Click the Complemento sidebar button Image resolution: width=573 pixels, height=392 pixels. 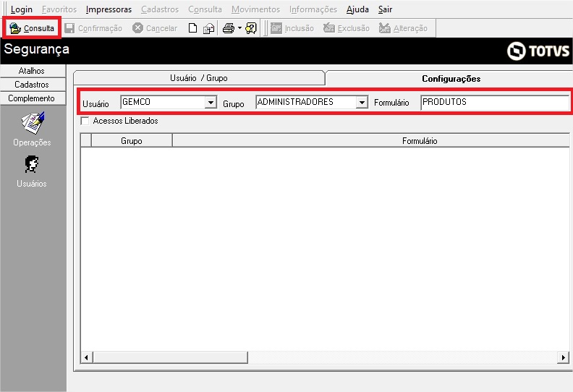click(x=33, y=98)
